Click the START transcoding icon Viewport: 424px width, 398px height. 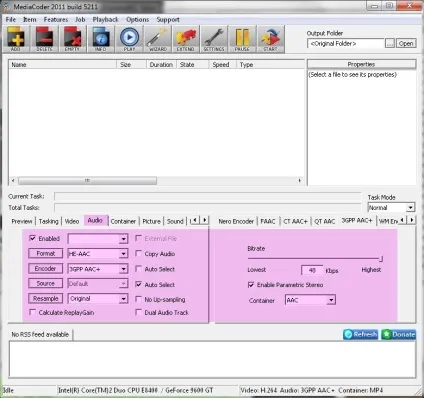coord(270,39)
